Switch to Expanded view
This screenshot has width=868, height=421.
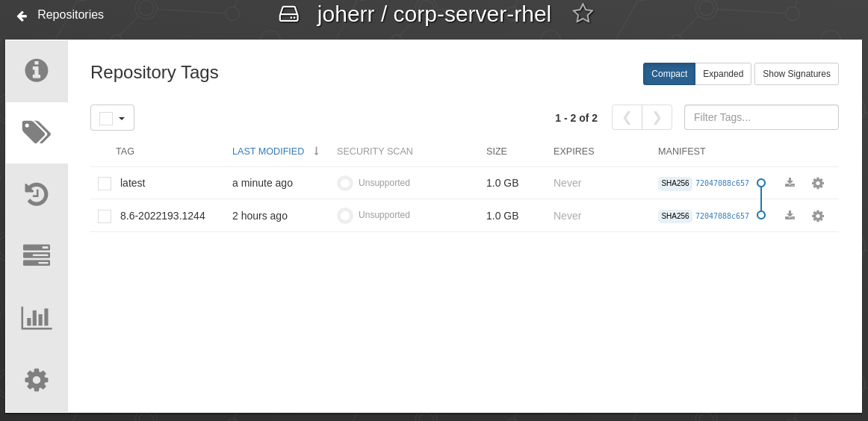pos(723,74)
